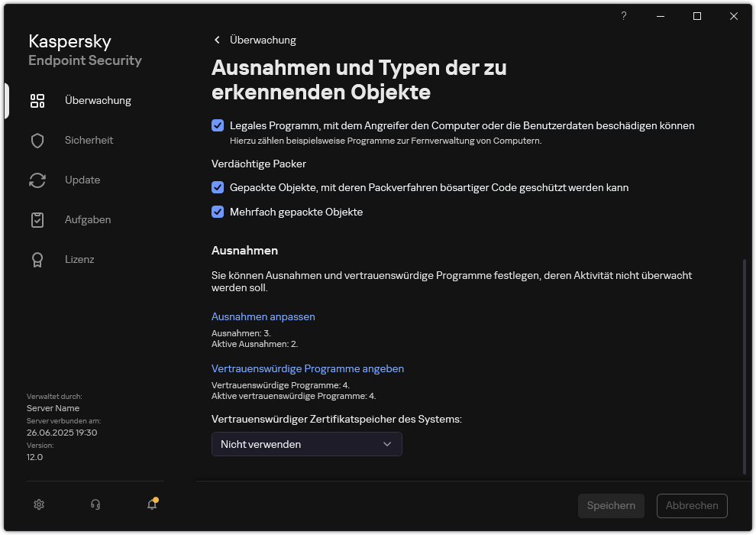Go back using the Überwachung chevron
The image size is (756, 535).
(x=217, y=40)
